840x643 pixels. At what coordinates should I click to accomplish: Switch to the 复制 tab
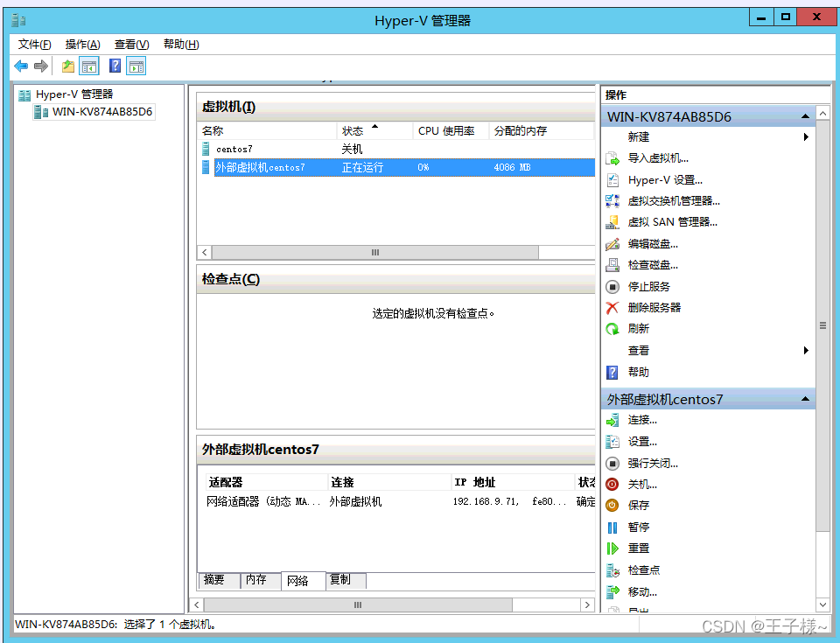tap(346, 580)
